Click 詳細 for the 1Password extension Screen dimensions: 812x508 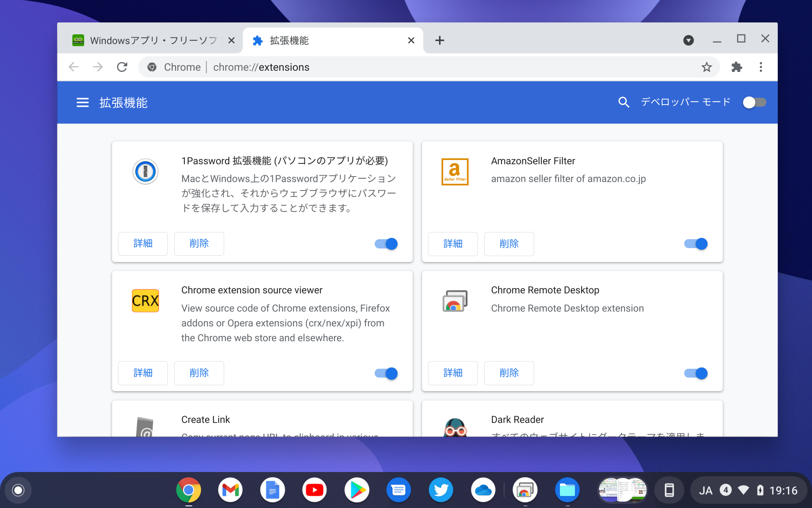coord(143,244)
